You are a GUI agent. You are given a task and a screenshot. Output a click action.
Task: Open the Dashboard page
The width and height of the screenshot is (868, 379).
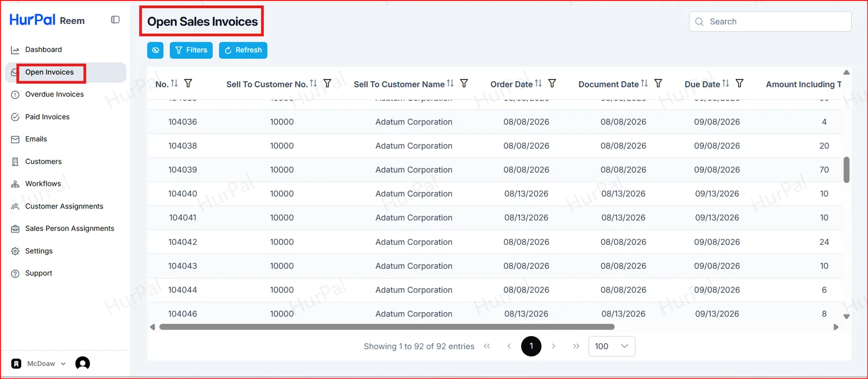click(x=43, y=49)
